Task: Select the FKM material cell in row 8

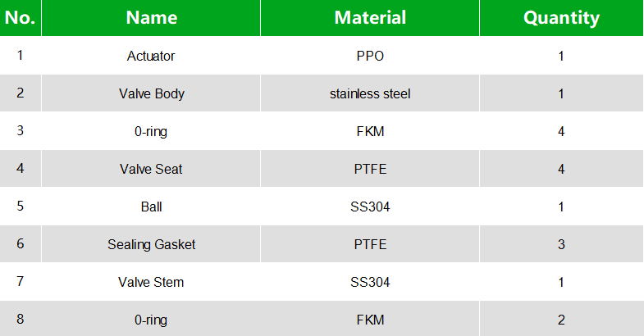Action: 370,320
